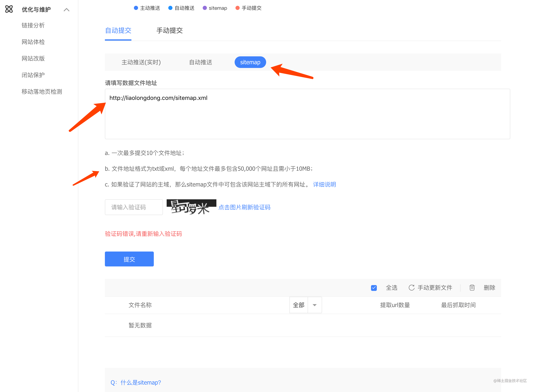Click the 手动更新文件 text button
This screenshot has height=392, width=536.
(435, 288)
